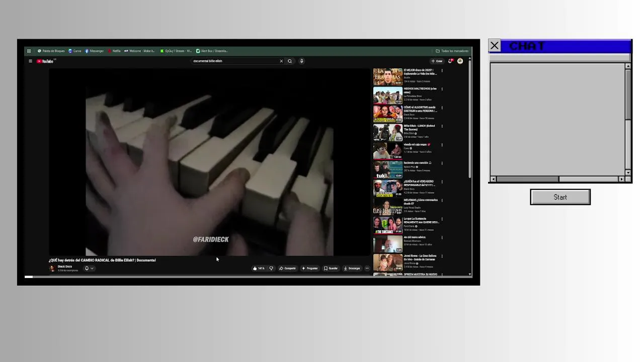Click the Descargar download button
The image size is (644, 362).
click(352, 268)
